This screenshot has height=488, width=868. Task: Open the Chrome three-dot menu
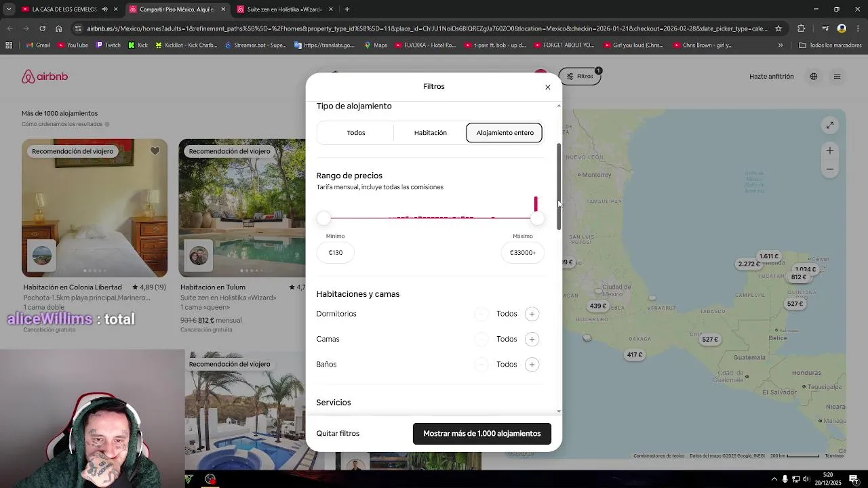(858, 28)
